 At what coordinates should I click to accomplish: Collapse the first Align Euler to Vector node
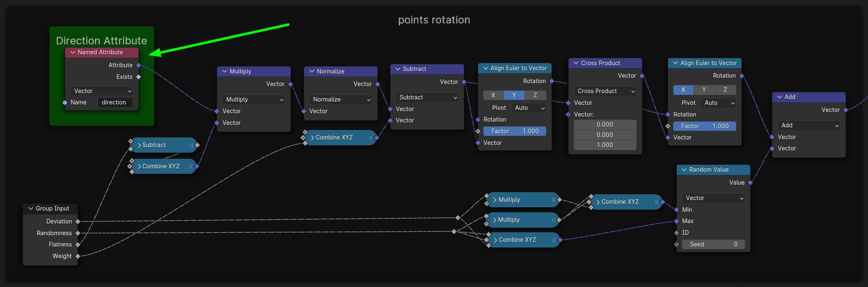click(486, 68)
